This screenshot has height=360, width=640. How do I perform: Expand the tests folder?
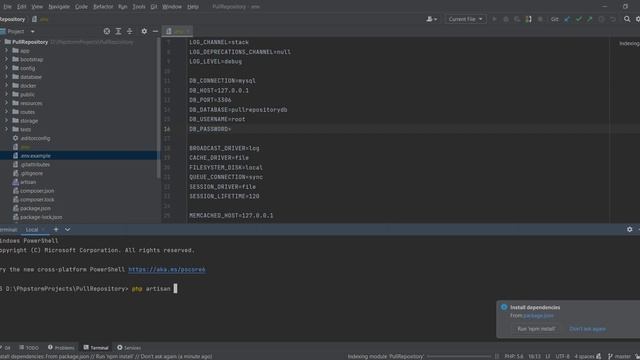pos(6,129)
